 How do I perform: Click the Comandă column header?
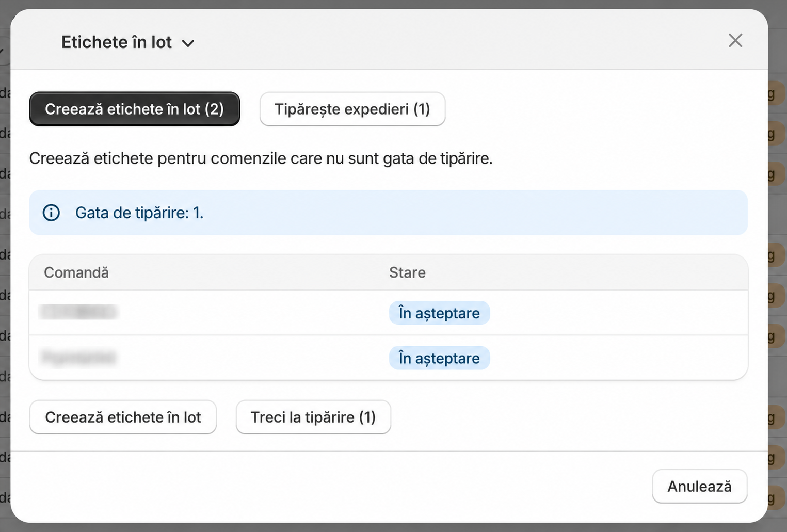tap(76, 272)
